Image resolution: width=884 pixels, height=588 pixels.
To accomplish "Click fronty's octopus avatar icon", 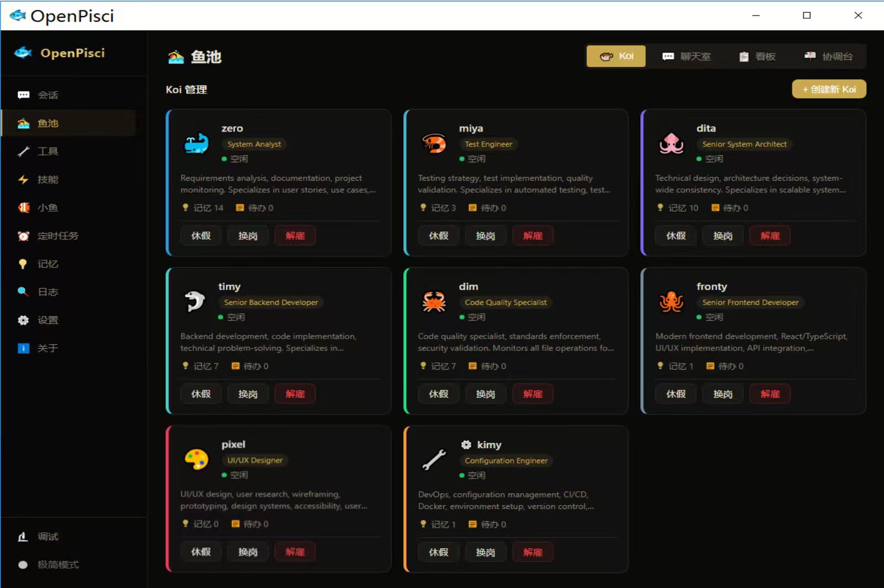I will pos(671,302).
